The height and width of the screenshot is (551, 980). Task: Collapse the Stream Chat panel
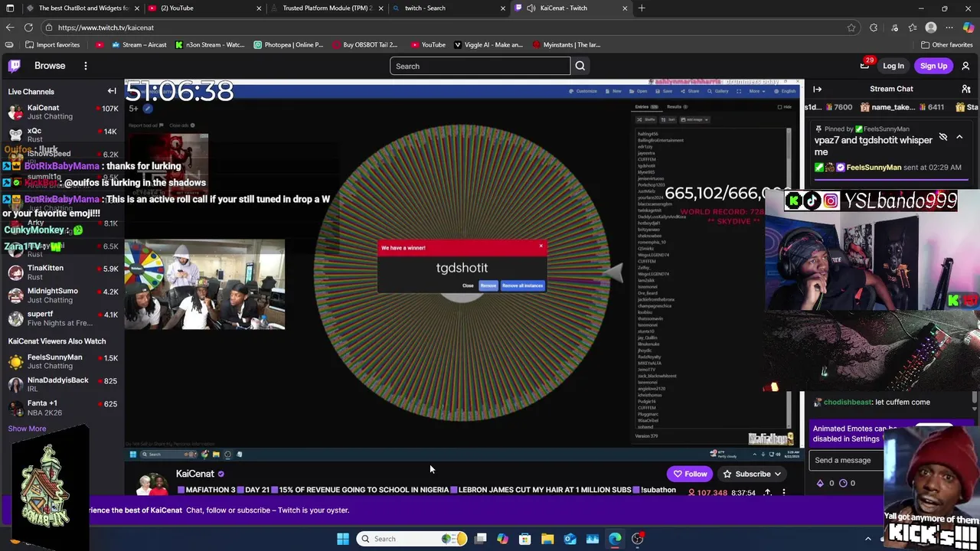click(x=818, y=90)
